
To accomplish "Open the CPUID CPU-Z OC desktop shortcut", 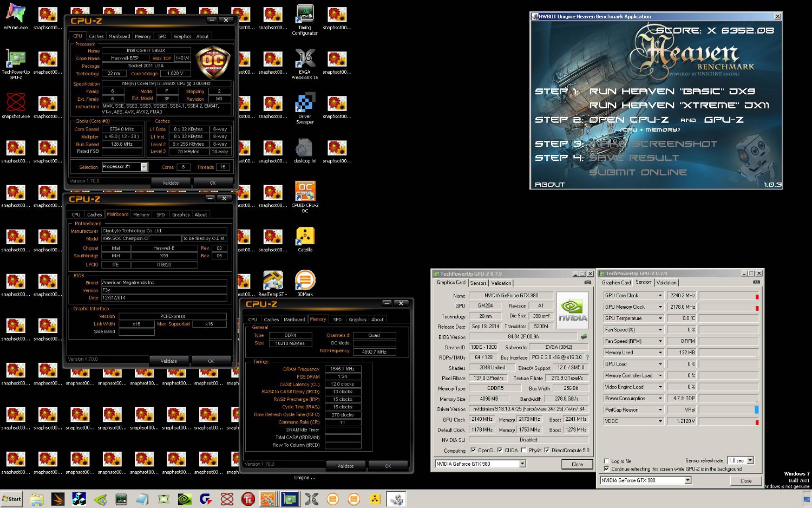I will 305,198.
